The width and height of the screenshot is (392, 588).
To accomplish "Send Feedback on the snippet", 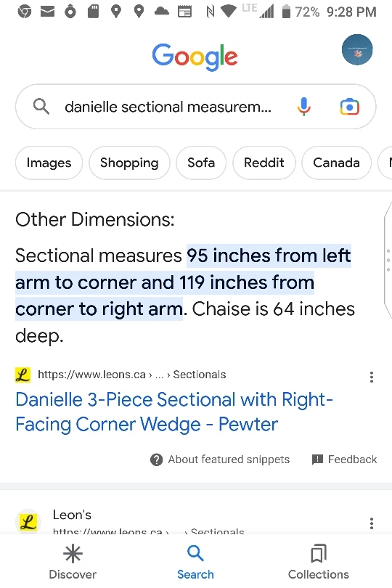I will click(344, 460).
